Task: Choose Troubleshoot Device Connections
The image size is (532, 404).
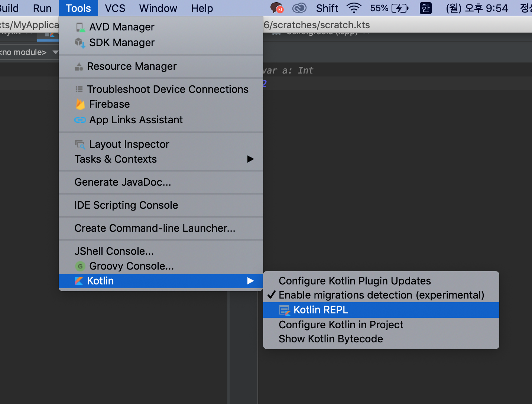Action: pos(161,89)
